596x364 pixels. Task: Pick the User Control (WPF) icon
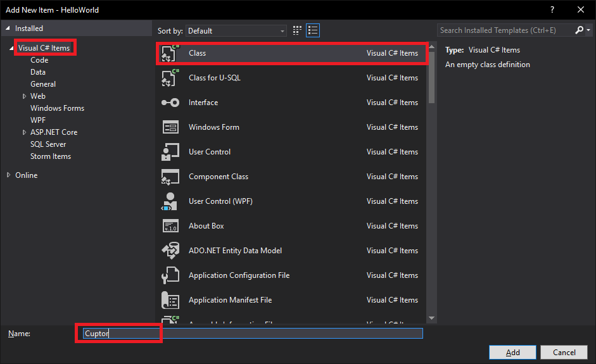point(170,201)
